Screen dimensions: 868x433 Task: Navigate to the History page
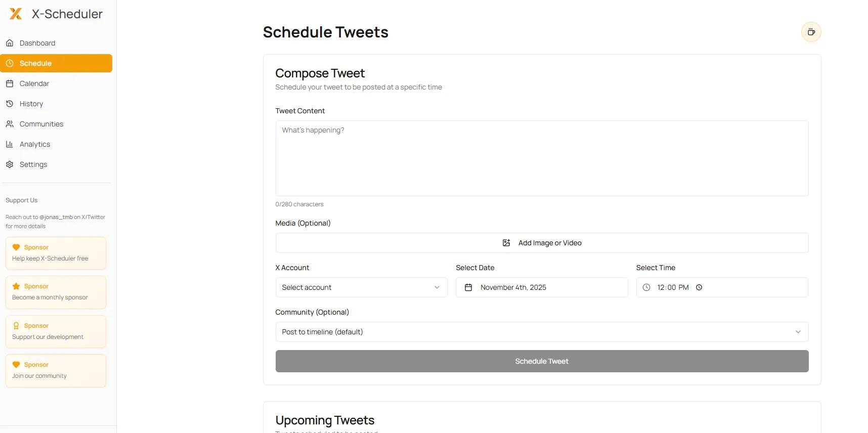pyautogui.click(x=31, y=104)
